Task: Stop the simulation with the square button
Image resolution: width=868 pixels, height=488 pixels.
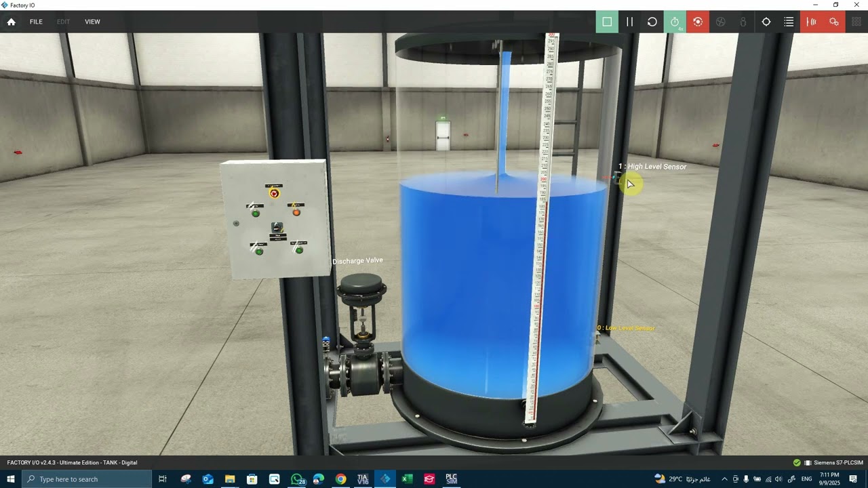Action: coord(607,22)
